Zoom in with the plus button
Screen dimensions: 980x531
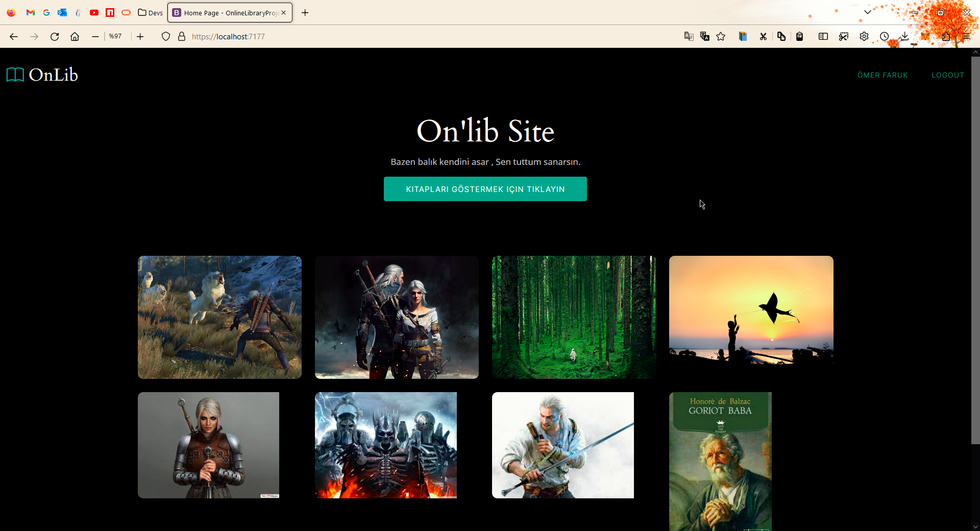tap(140, 36)
